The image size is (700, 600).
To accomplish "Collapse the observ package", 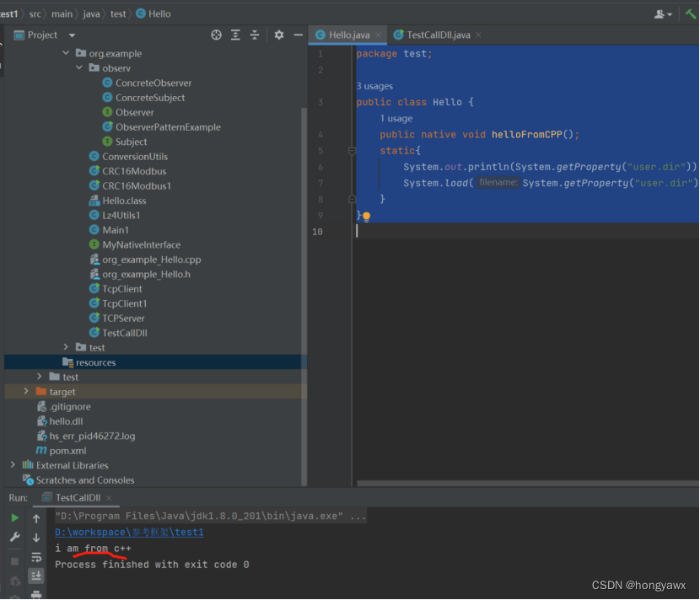I will pyautogui.click(x=79, y=67).
